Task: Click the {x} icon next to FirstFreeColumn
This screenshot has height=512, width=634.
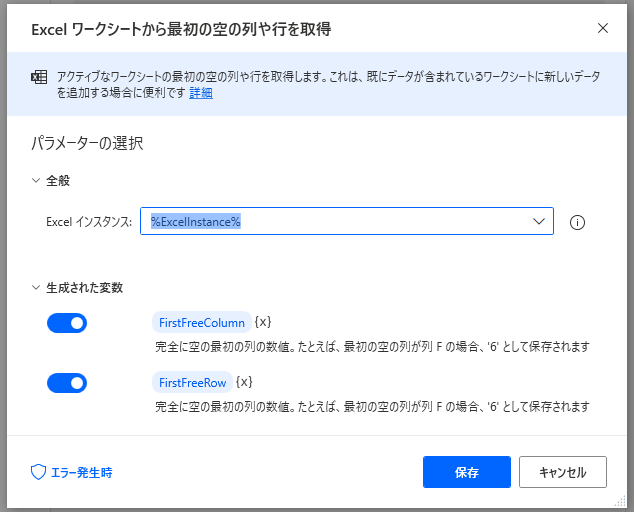Action: click(263, 322)
